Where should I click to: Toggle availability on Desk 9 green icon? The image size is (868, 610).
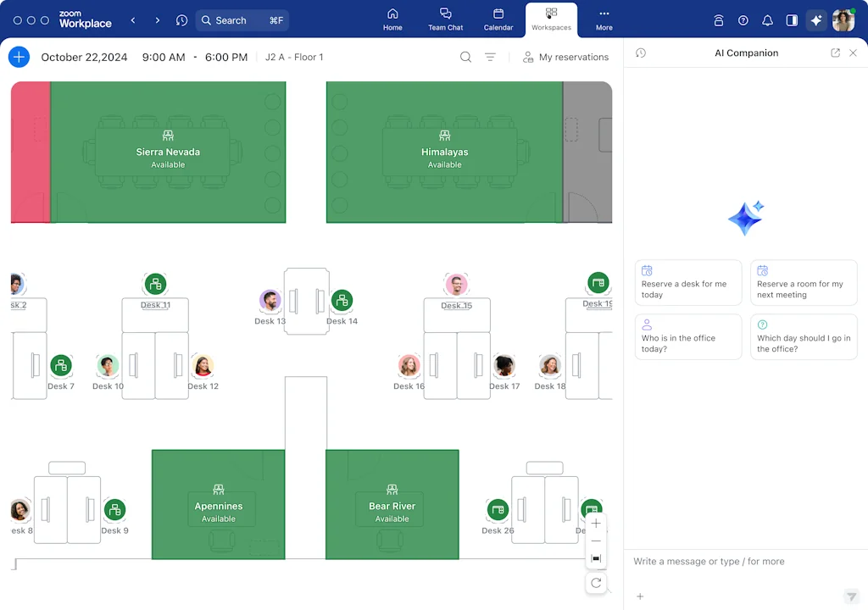[x=114, y=513]
